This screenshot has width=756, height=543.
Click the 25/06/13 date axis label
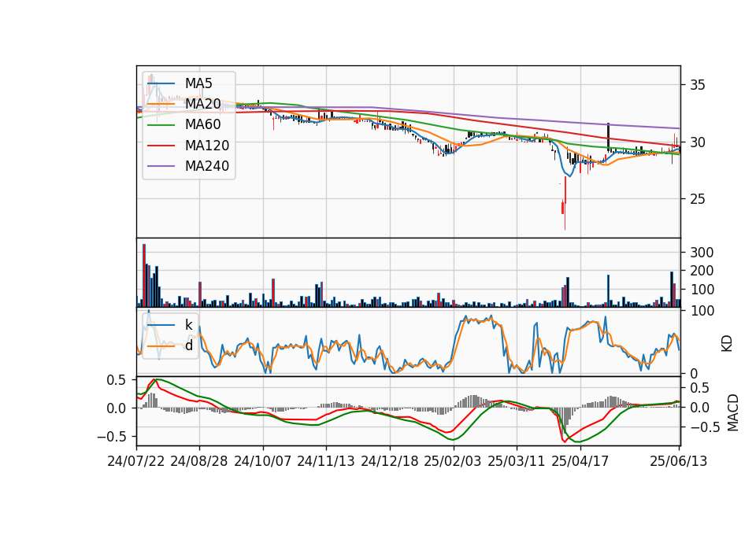pyautogui.click(x=678, y=461)
